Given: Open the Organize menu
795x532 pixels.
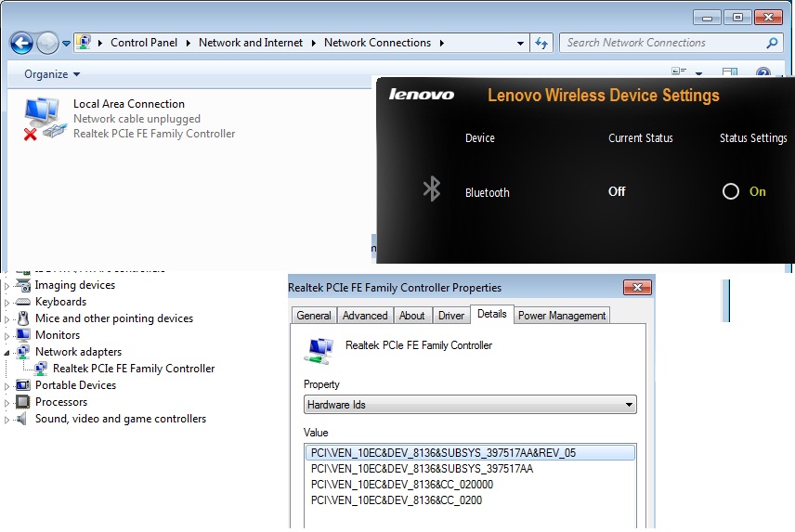Looking at the screenshot, I should 52,74.
